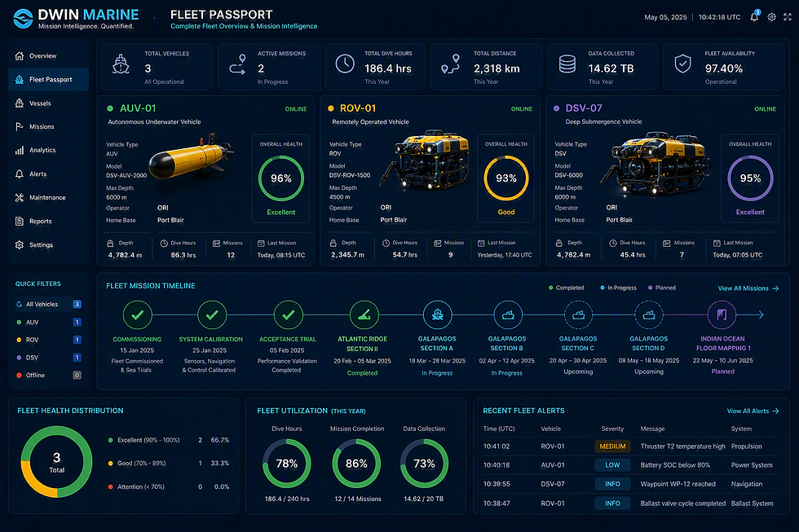799x532 pixels.
Task: Click the Galapagos Section A vessel icon
Action: pyautogui.click(x=438, y=315)
